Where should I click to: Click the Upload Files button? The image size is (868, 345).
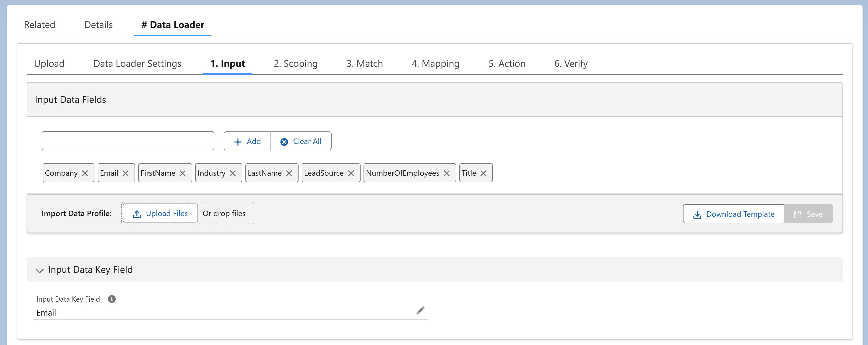tap(160, 214)
